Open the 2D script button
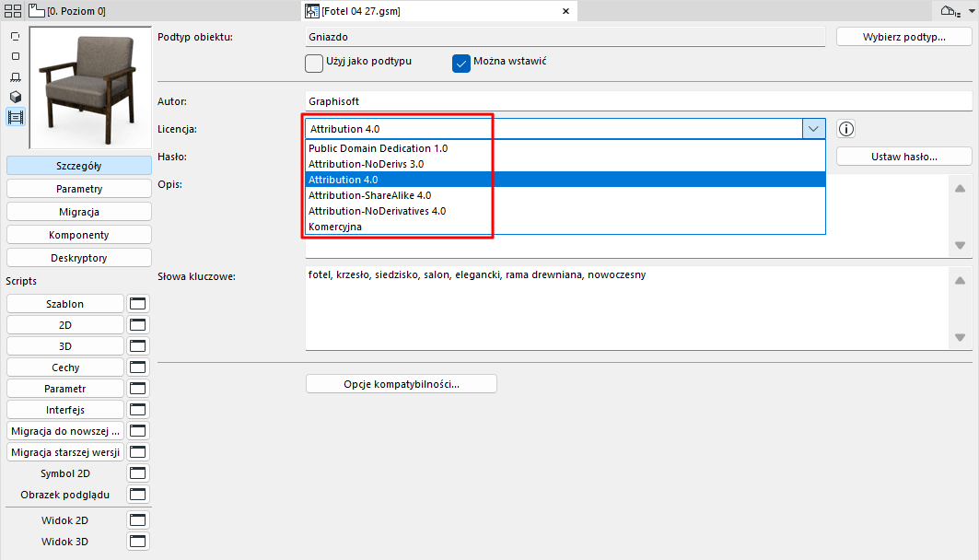The height and width of the screenshot is (560, 979). pyautogui.click(x=65, y=325)
